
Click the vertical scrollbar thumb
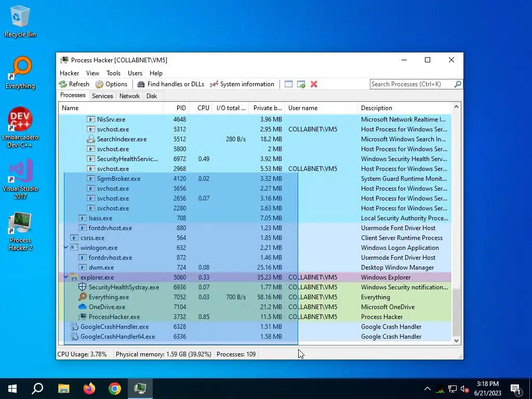456,312
